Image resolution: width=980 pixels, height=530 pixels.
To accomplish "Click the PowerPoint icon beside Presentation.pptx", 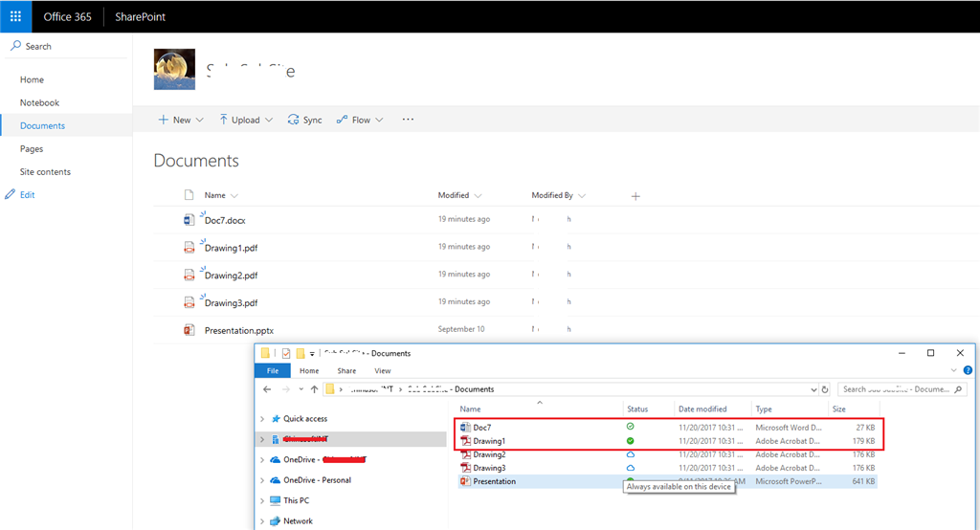I will tap(189, 330).
